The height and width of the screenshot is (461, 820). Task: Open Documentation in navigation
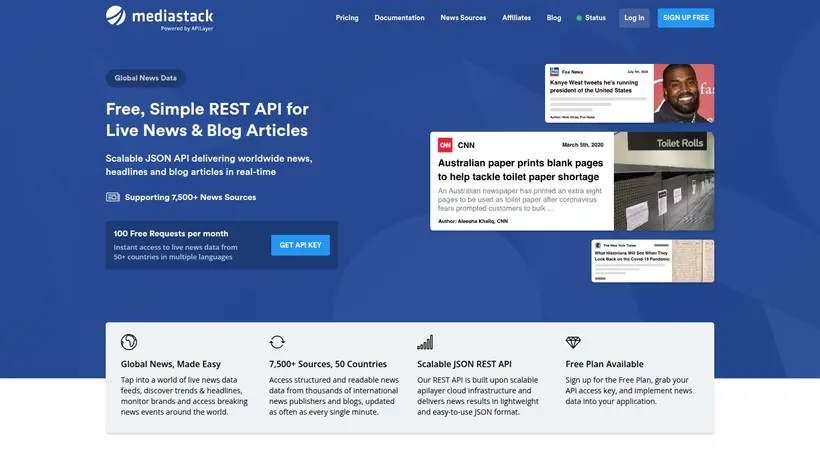399,18
